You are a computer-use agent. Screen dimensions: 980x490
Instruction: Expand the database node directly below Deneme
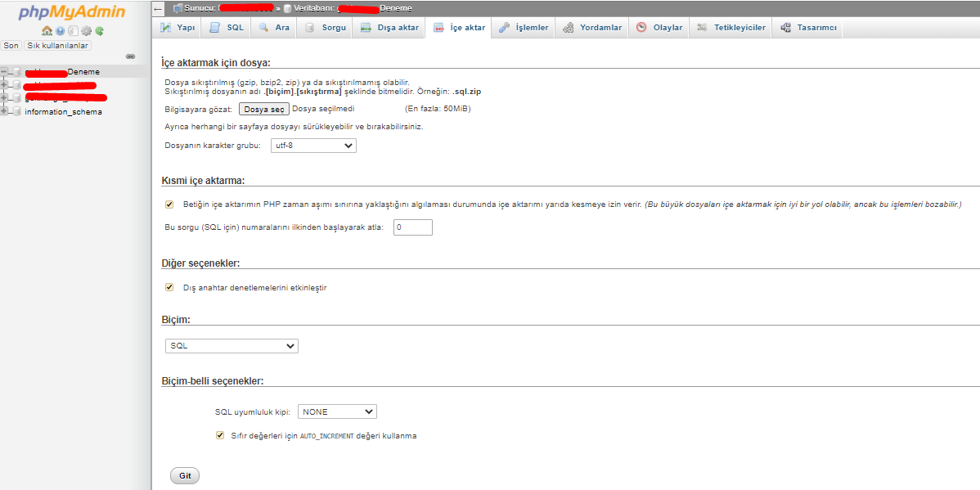click(x=4, y=85)
